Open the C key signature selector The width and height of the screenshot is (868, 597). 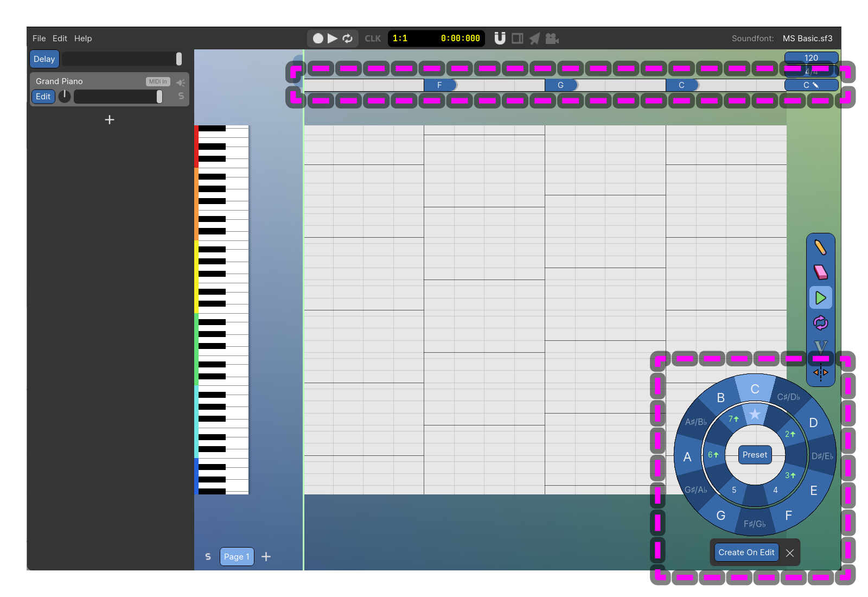click(811, 85)
